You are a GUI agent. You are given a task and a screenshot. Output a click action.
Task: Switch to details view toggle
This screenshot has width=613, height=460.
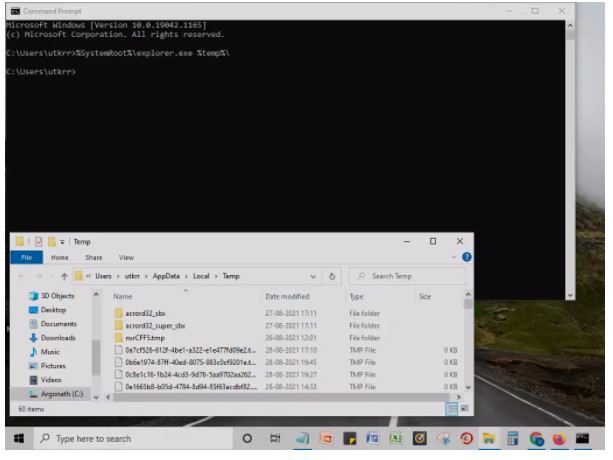tap(452, 409)
